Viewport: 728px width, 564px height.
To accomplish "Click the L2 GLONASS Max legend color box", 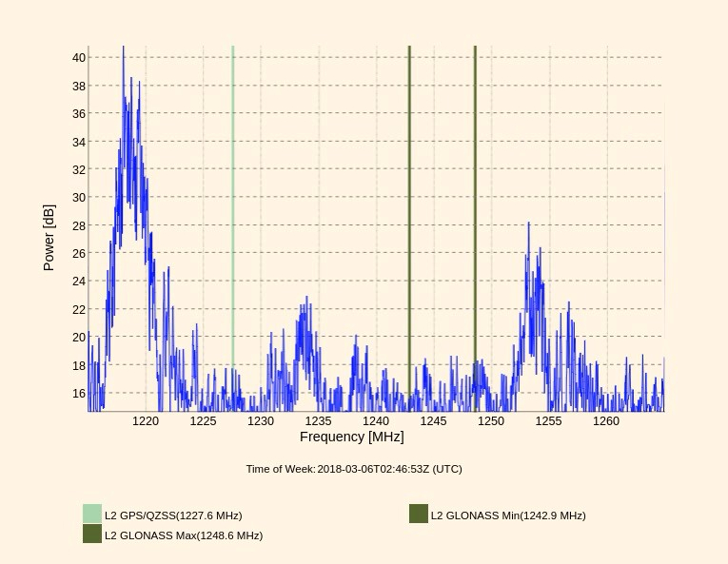I will [91, 535].
